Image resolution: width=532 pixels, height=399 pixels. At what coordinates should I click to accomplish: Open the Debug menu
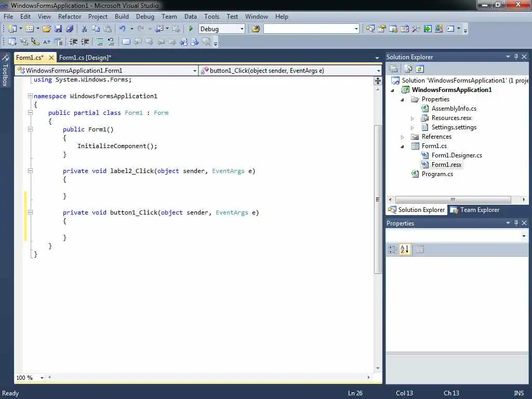point(145,16)
